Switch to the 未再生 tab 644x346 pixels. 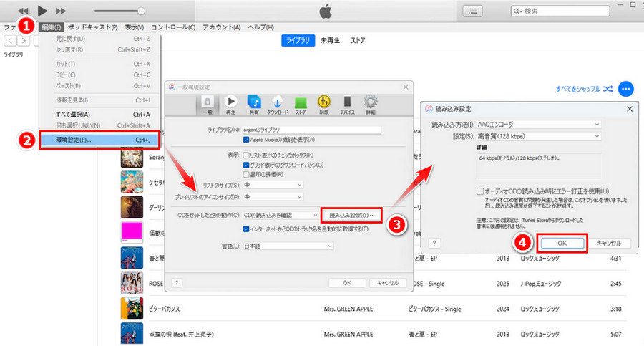coord(330,40)
